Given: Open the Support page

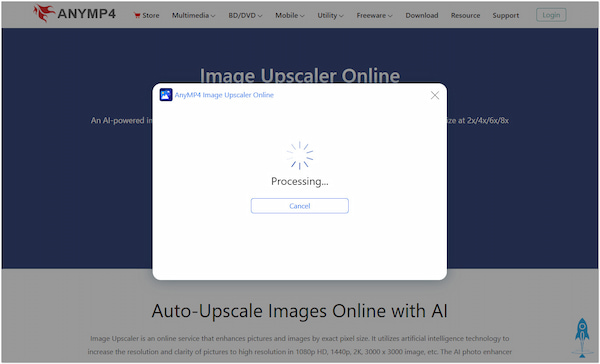Looking at the screenshot, I should click(505, 15).
